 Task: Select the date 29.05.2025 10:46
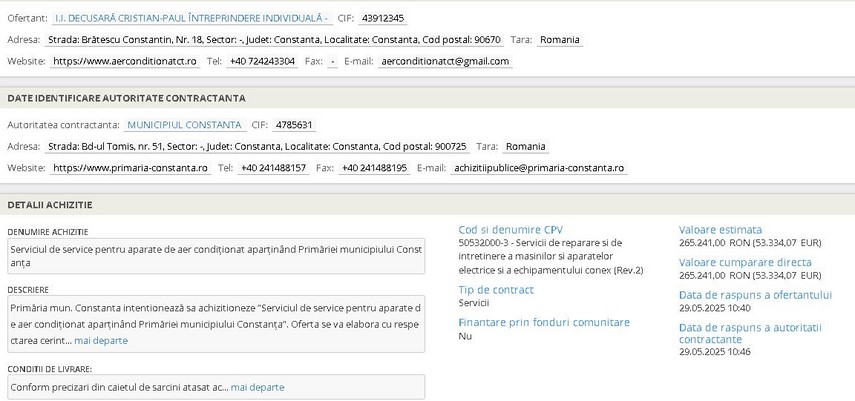tap(714, 352)
